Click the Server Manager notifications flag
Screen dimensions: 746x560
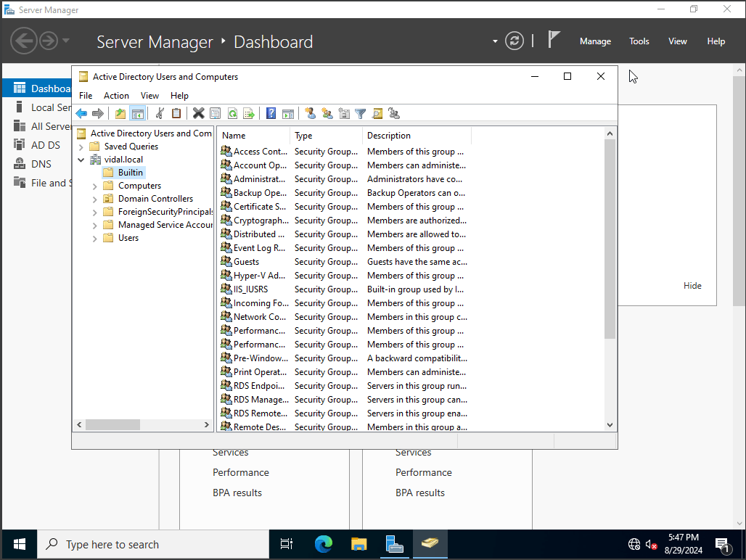tap(553, 39)
